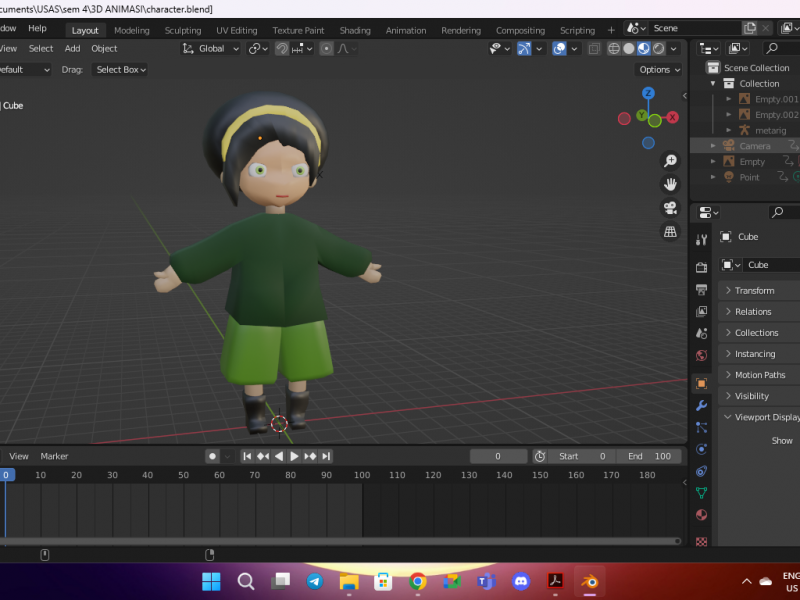Open the Global transform orientation dropdown

coord(211,48)
